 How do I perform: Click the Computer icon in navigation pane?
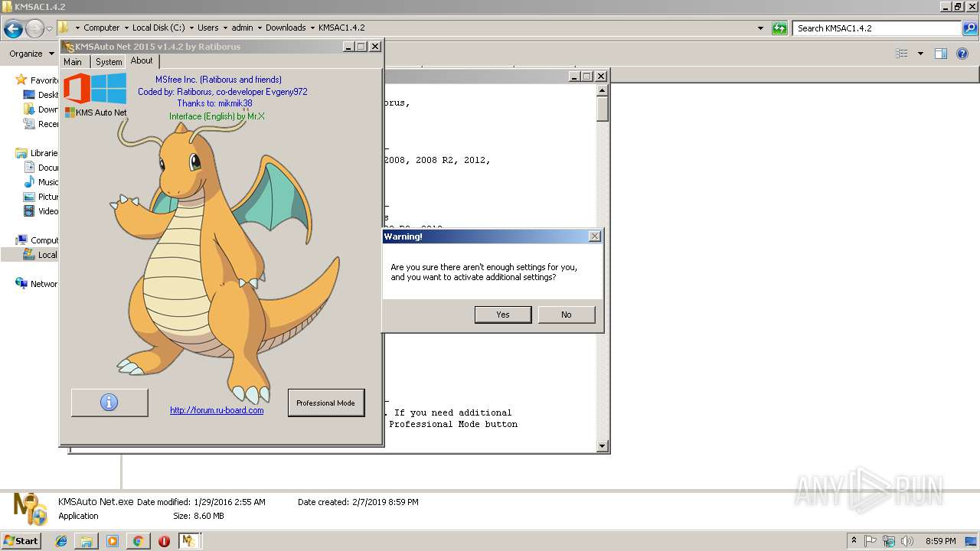coord(21,240)
